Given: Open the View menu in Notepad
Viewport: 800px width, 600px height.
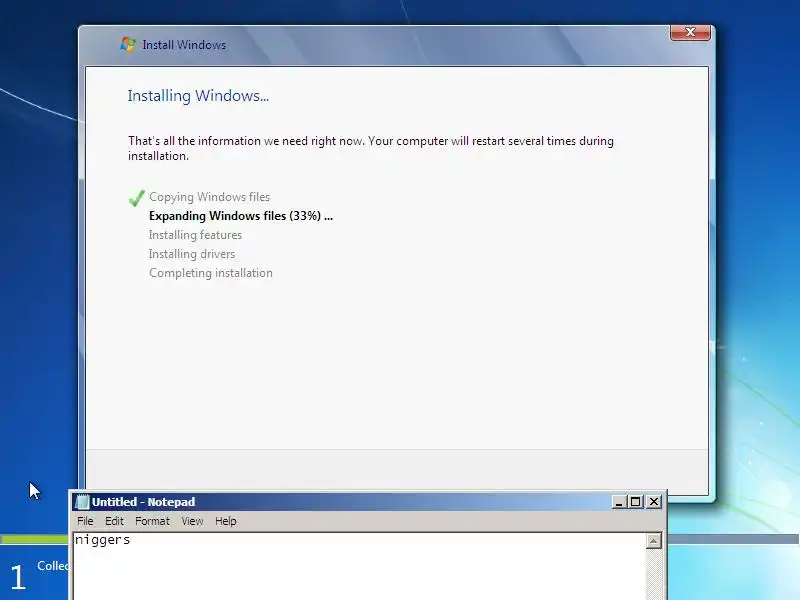Looking at the screenshot, I should pos(192,521).
